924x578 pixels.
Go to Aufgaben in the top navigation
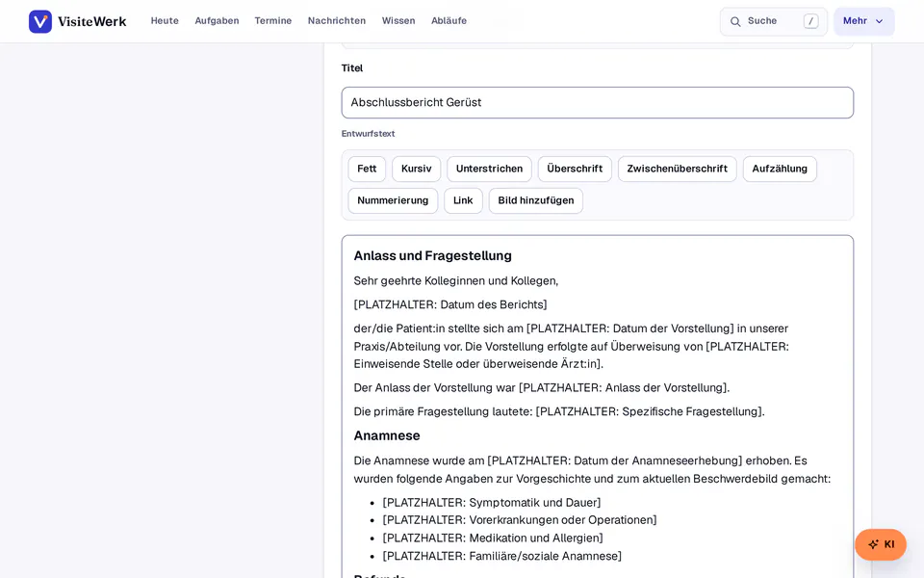217,20
